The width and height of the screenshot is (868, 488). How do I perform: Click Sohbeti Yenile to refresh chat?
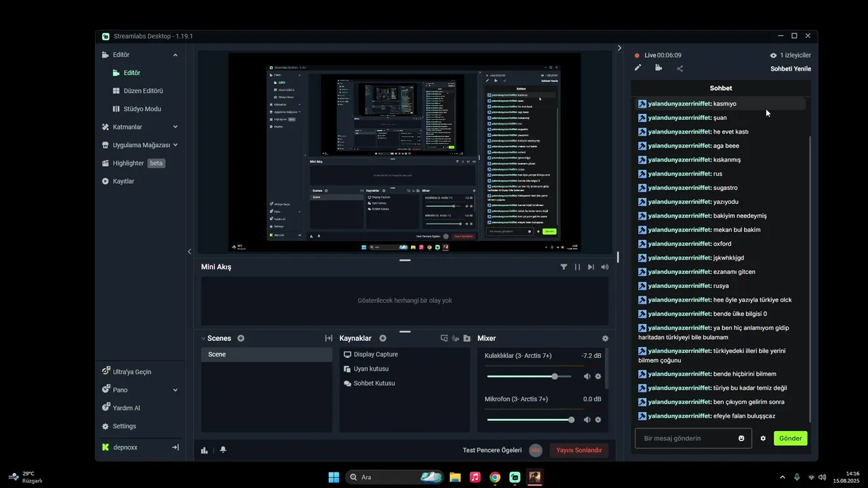[791, 68]
